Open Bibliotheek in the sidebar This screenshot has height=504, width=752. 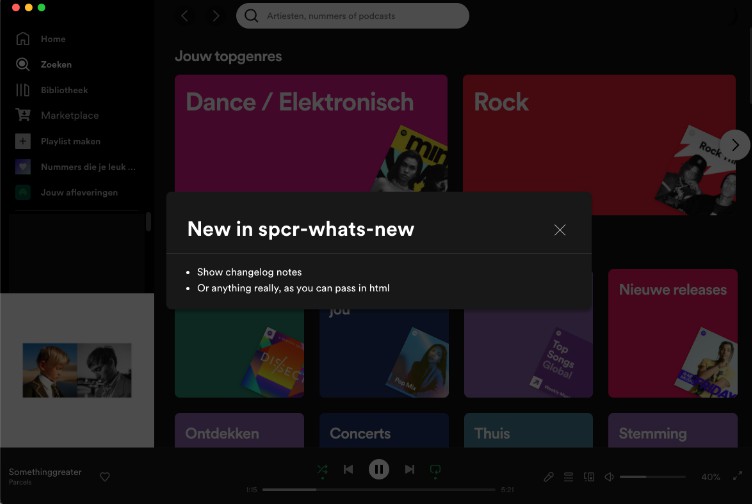click(64, 90)
